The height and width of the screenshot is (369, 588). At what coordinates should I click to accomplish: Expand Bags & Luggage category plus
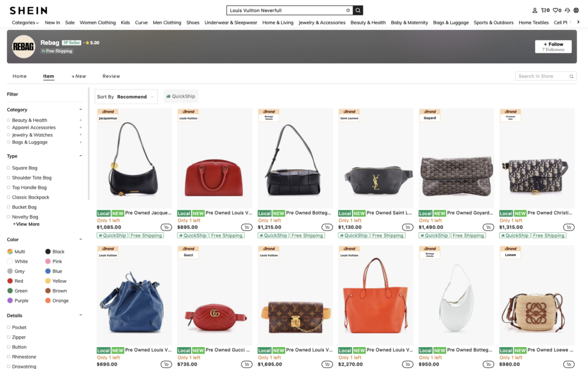[x=80, y=142]
